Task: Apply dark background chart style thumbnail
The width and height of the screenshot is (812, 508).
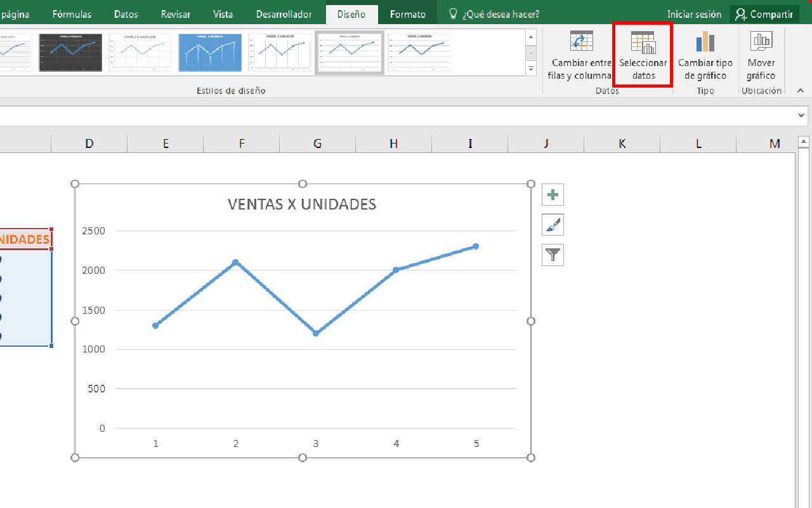Action: [70, 53]
